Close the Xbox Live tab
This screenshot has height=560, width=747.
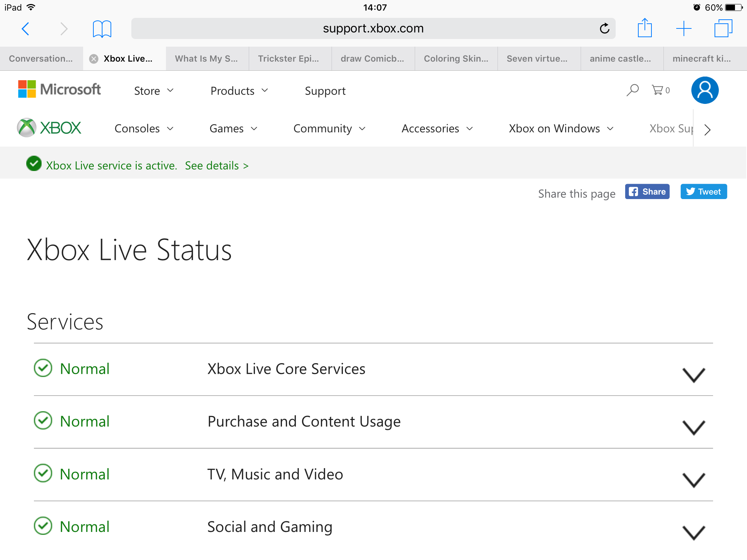94,59
